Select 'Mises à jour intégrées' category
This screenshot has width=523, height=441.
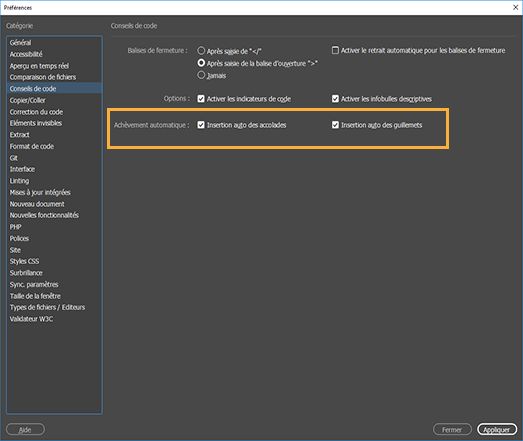pos(54,192)
